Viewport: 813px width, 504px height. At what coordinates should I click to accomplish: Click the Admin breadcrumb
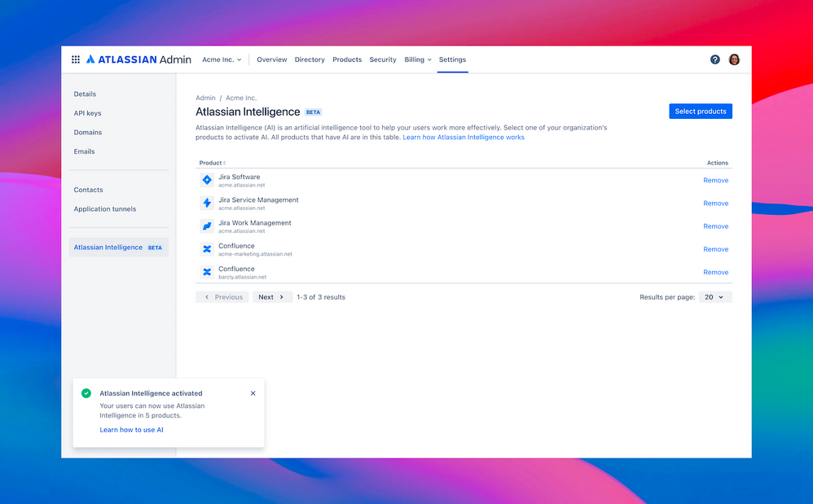205,98
